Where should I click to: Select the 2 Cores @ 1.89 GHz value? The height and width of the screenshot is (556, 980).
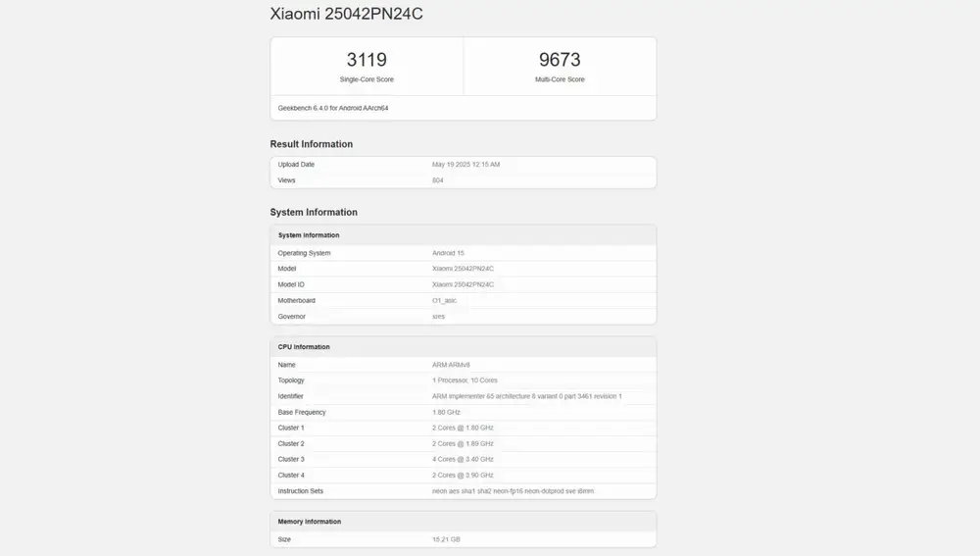(x=464, y=444)
